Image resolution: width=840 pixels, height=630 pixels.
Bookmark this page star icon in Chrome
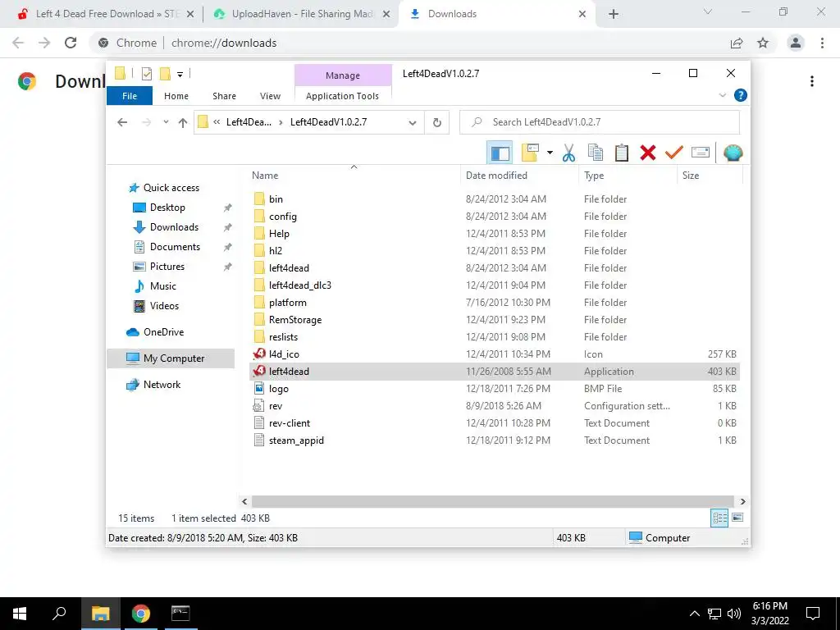763,43
